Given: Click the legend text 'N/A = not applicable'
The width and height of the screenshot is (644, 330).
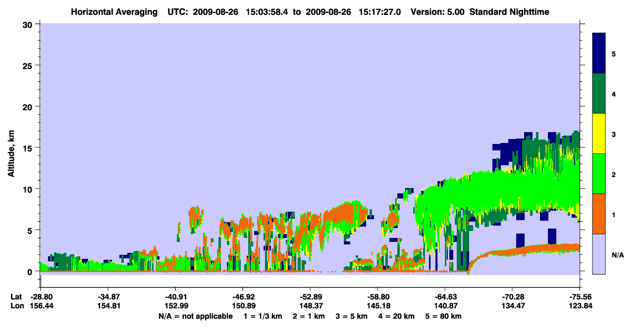Looking at the screenshot, I should coord(195,316).
